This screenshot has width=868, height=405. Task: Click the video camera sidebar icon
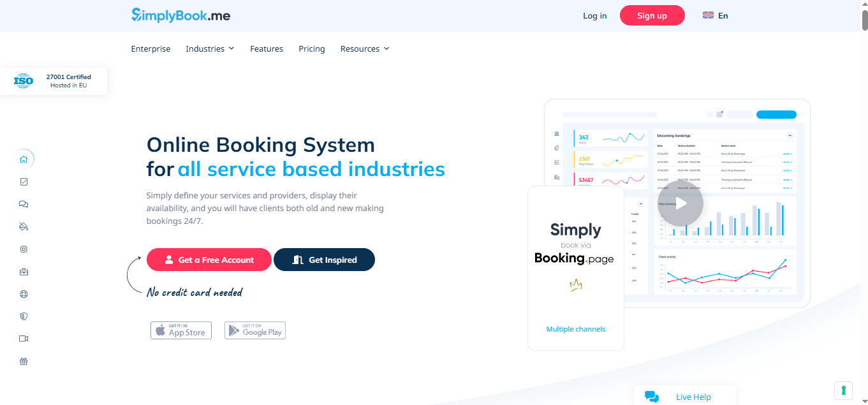click(x=24, y=339)
